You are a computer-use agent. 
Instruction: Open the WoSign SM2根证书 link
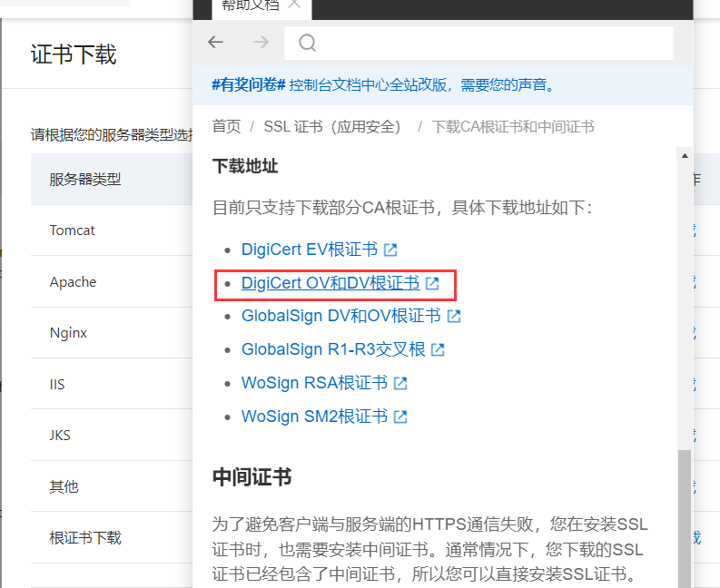(x=314, y=416)
